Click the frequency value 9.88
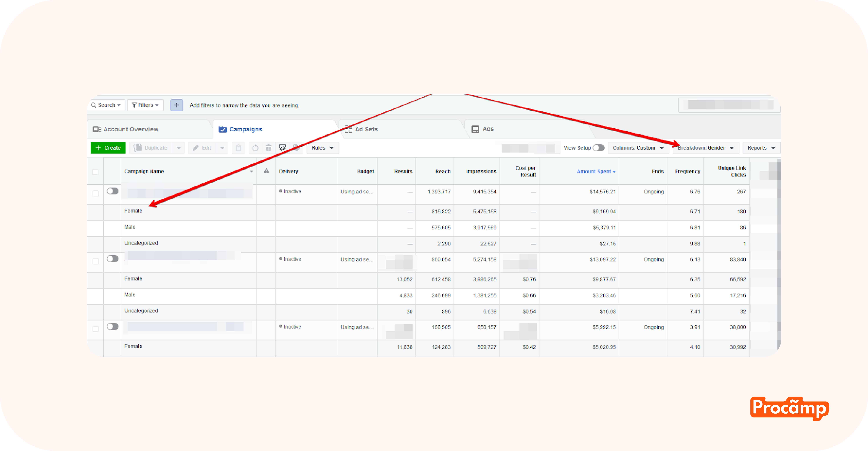868x451 pixels. point(695,244)
